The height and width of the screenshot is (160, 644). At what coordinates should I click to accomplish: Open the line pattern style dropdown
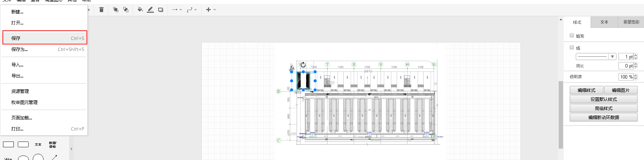[x=596, y=57]
